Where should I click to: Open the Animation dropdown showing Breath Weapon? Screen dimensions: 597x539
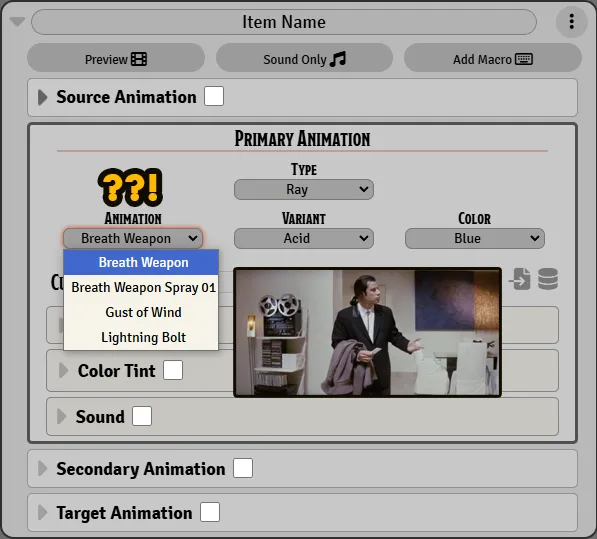coord(133,238)
